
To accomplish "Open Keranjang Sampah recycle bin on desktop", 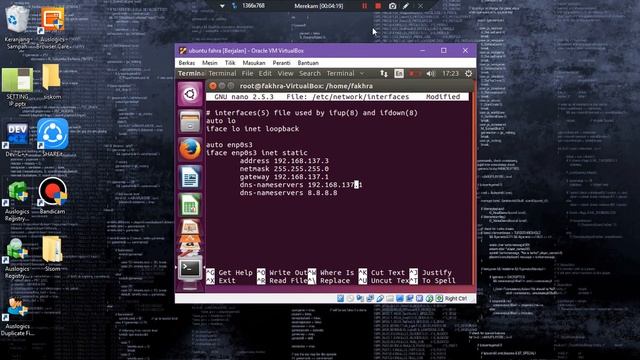I will click(x=17, y=27).
